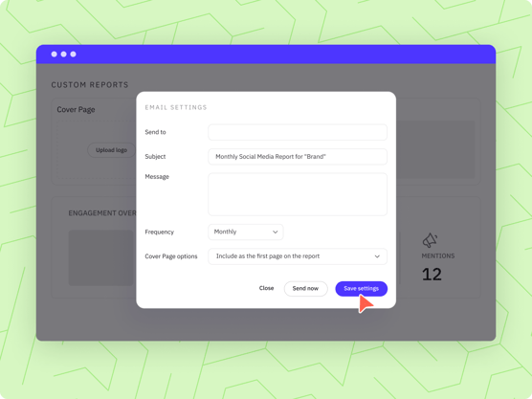Click the EMAIL SETTINGS dialog title
This screenshot has height=399, width=532.
click(x=176, y=107)
